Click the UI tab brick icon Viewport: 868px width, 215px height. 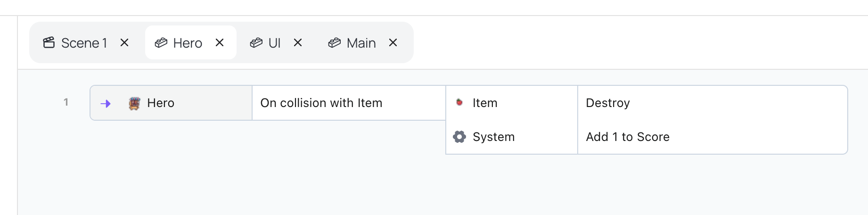coord(256,43)
